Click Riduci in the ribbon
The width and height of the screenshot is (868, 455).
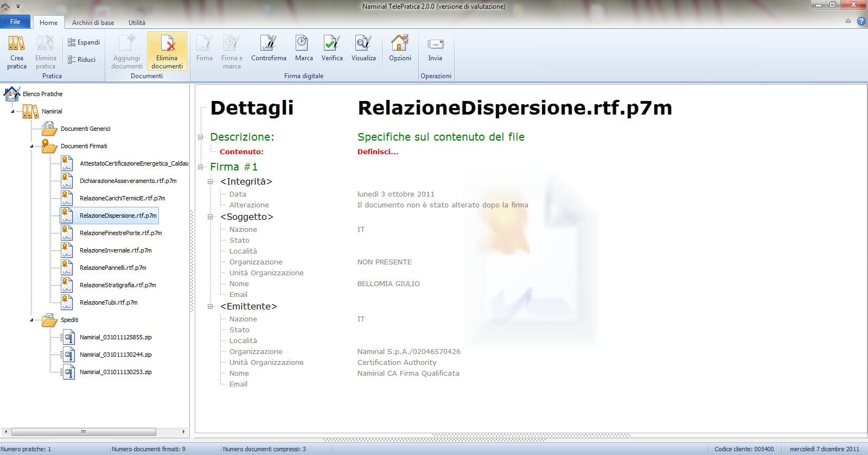click(82, 60)
